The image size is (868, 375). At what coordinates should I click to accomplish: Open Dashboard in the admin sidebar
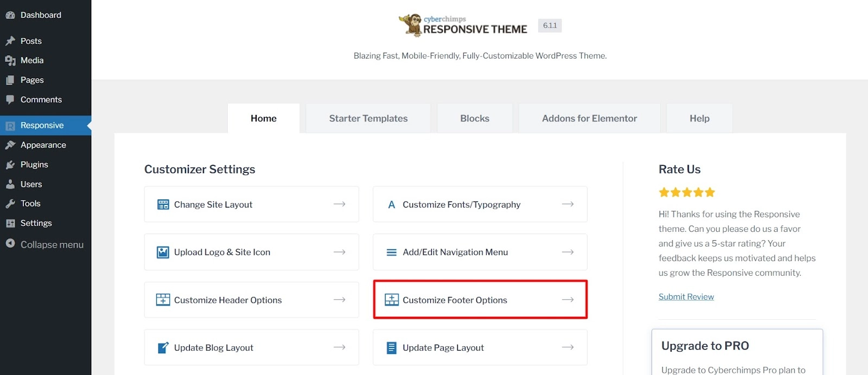[46, 15]
